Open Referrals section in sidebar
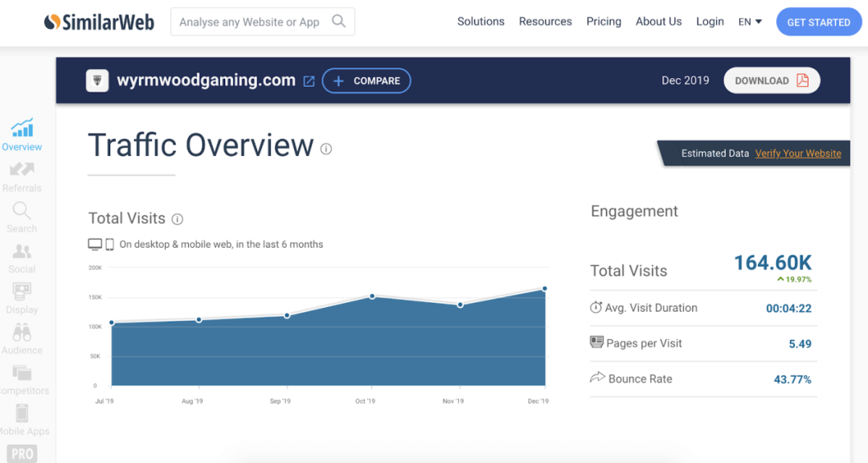868x463 pixels. 22,170
